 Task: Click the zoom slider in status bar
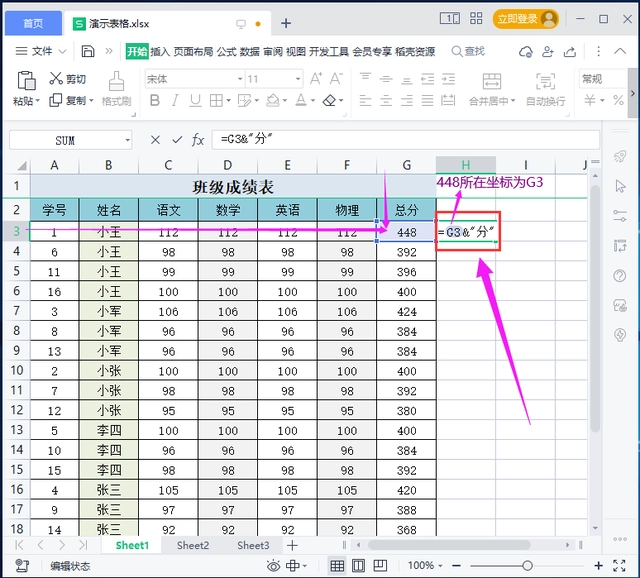[527, 566]
